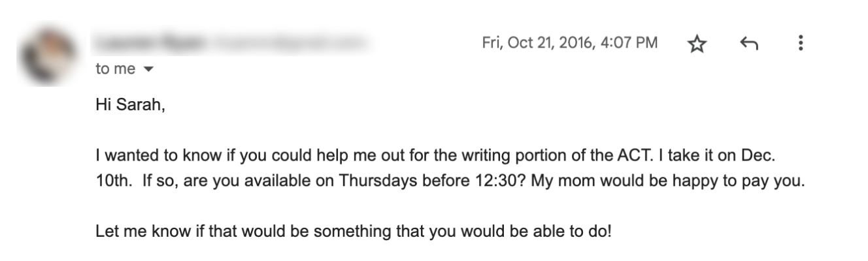Click the Fri, Oct 21, 2016 timestamp
Image resolution: width=868 pixels, height=261 pixels.
pos(570,44)
